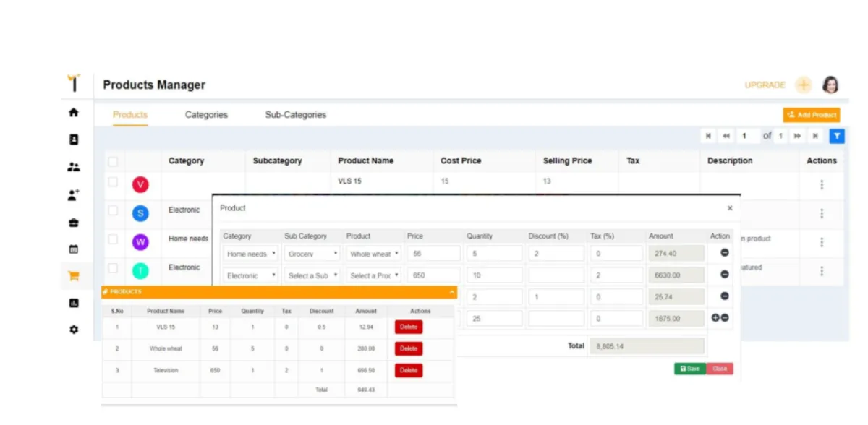Image resolution: width=868 pixels, height=425 pixels.
Task: Click the app logo at sidebar top
Action: [x=73, y=82]
